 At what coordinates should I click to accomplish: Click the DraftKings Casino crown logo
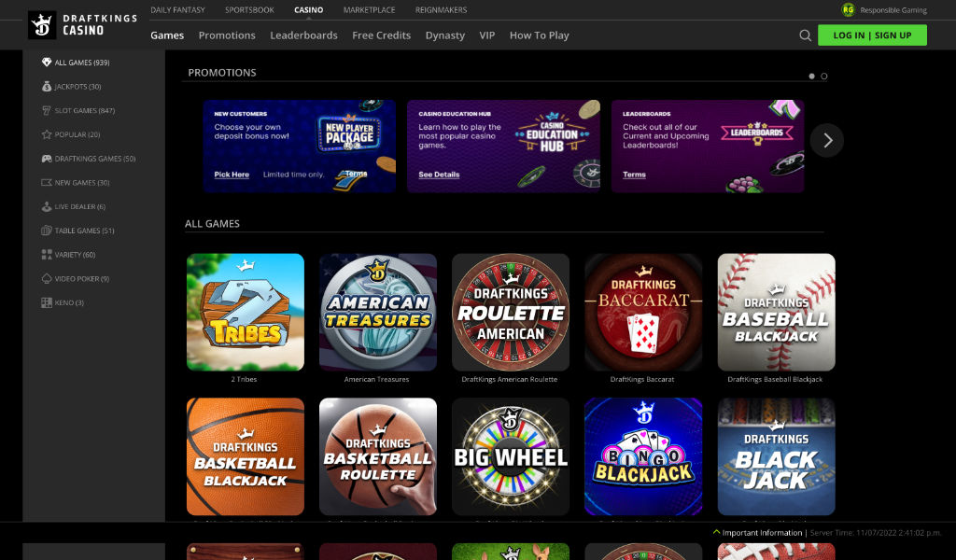pos(42,25)
